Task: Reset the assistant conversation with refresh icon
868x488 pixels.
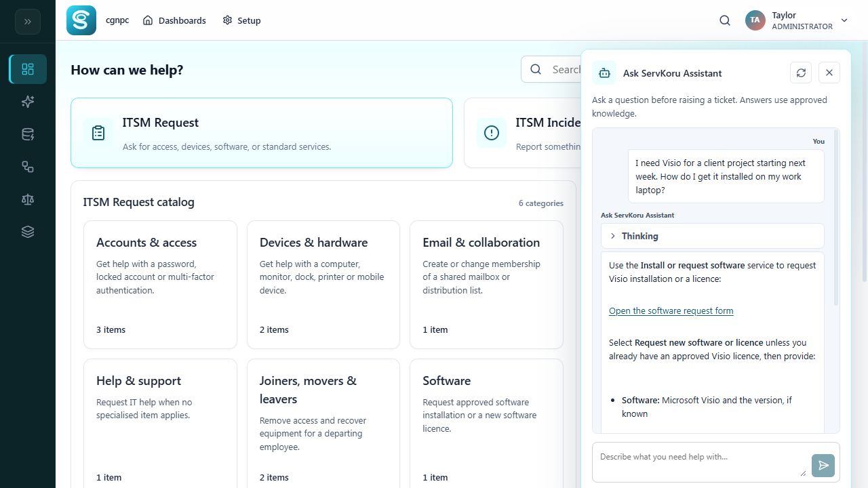Action: pyautogui.click(x=801, y=73)
